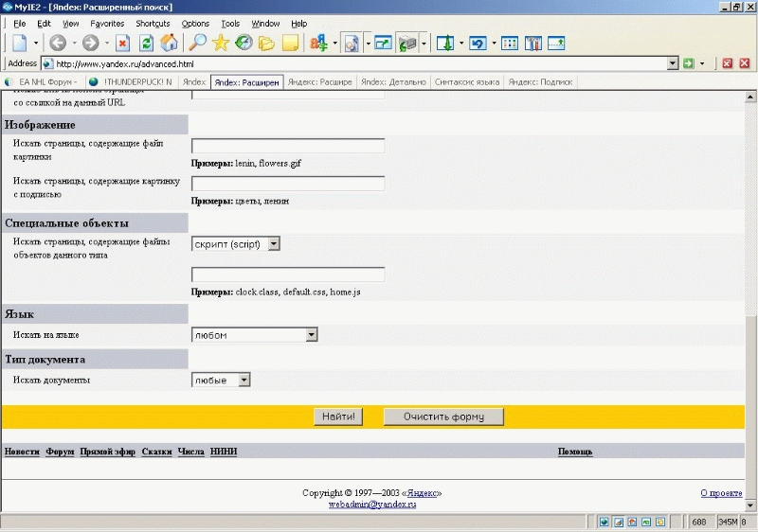This screenshot has height=532, width=758.
Task: Click the image caption input field
Action: tap(288, 184)
